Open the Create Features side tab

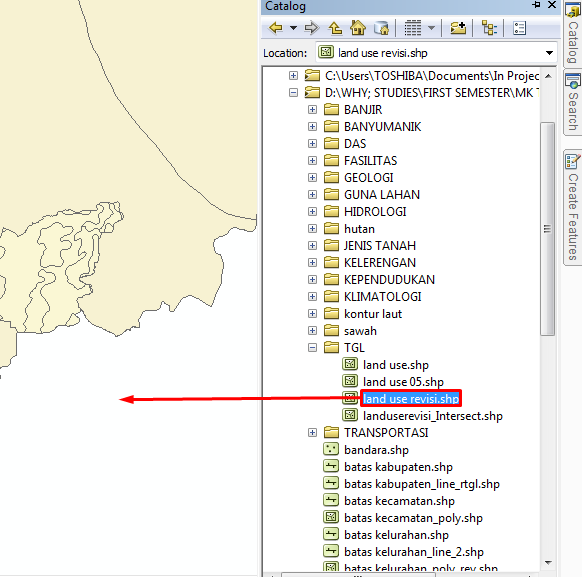(573, 207)
